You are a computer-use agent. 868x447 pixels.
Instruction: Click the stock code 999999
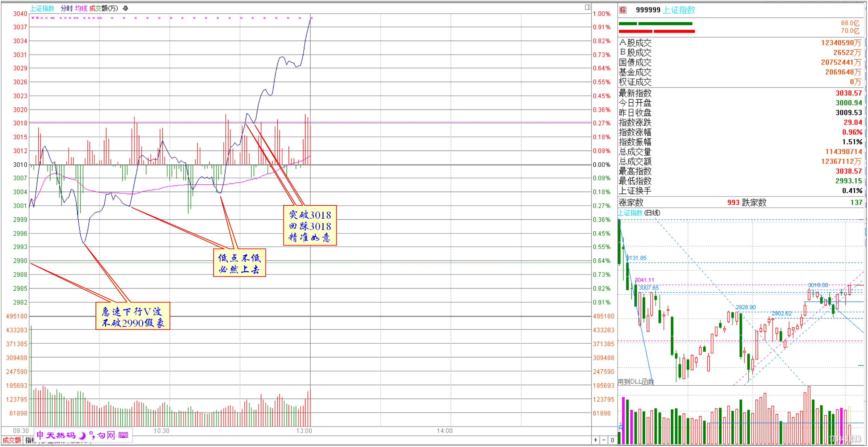pos(648,10)
